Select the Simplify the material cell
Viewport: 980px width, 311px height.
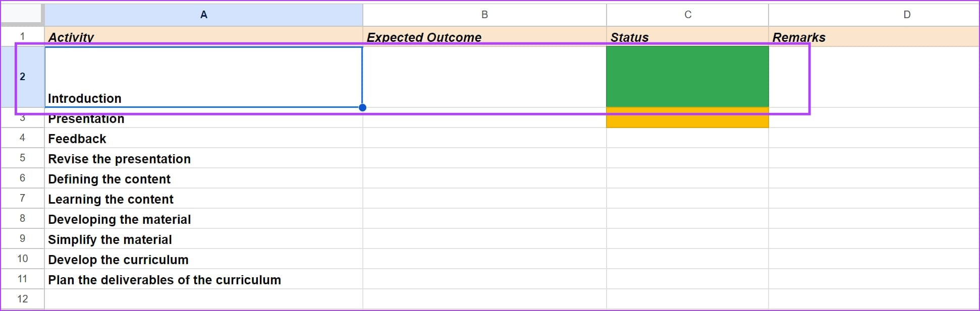[x=203, y=238]
